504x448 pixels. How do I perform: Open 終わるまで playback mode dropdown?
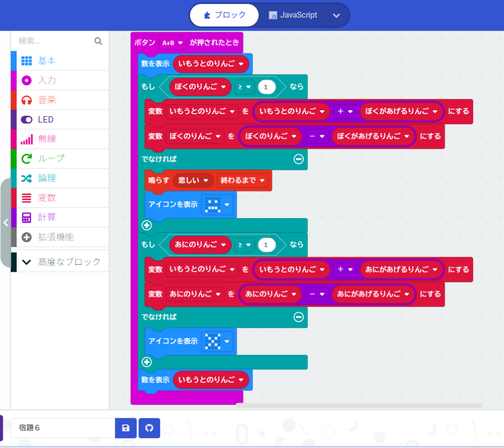coord(242,180)
